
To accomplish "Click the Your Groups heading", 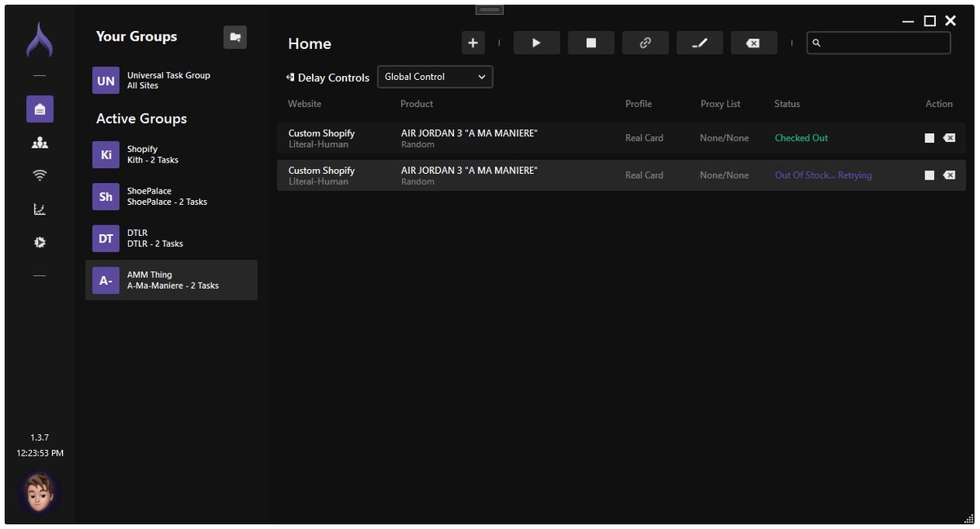I will [x=136, y=37].
